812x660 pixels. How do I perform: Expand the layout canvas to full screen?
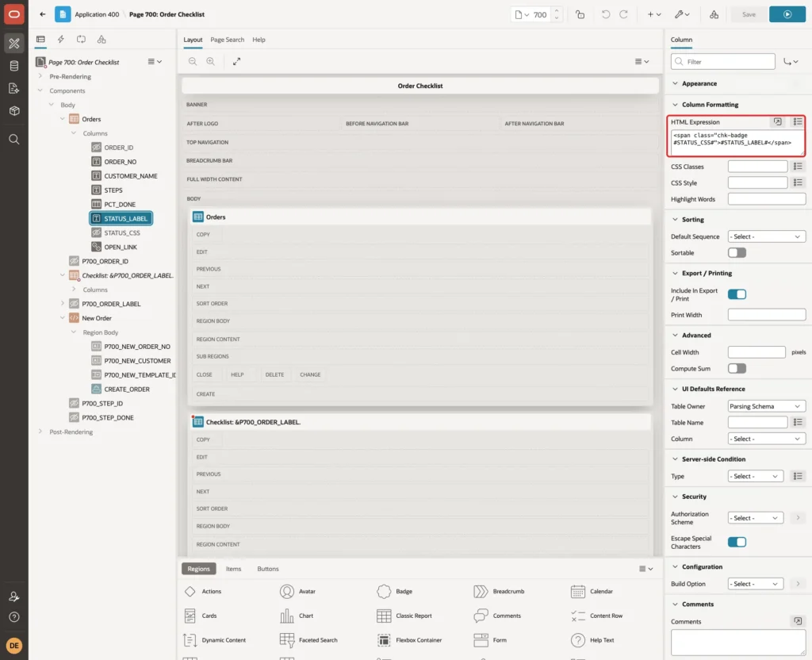click(236, 61)
